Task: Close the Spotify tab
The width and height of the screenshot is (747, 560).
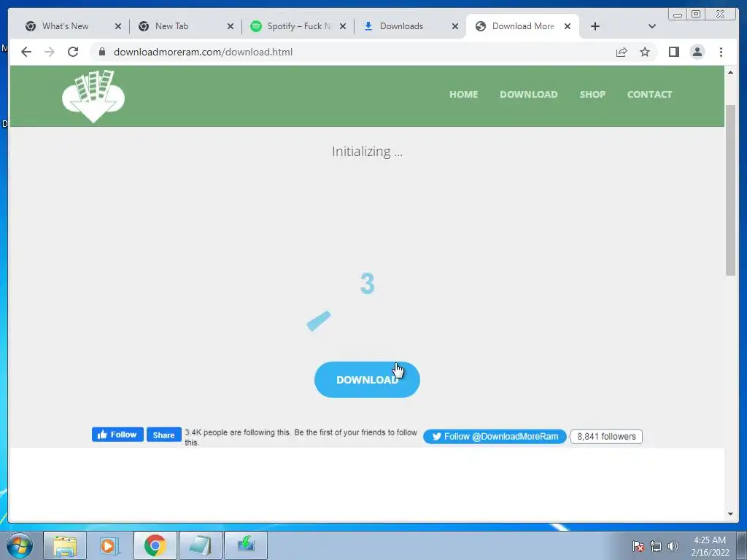Action: (343, 27)
